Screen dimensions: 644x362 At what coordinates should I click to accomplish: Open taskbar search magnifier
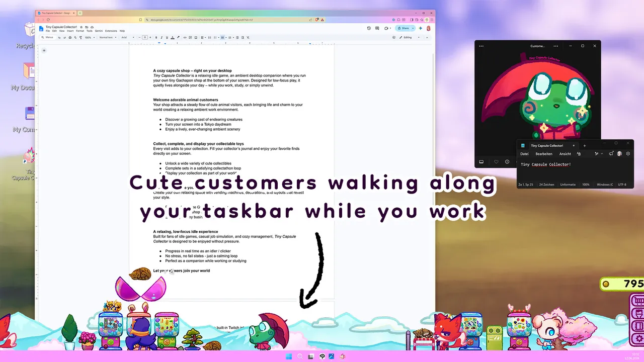300,356
